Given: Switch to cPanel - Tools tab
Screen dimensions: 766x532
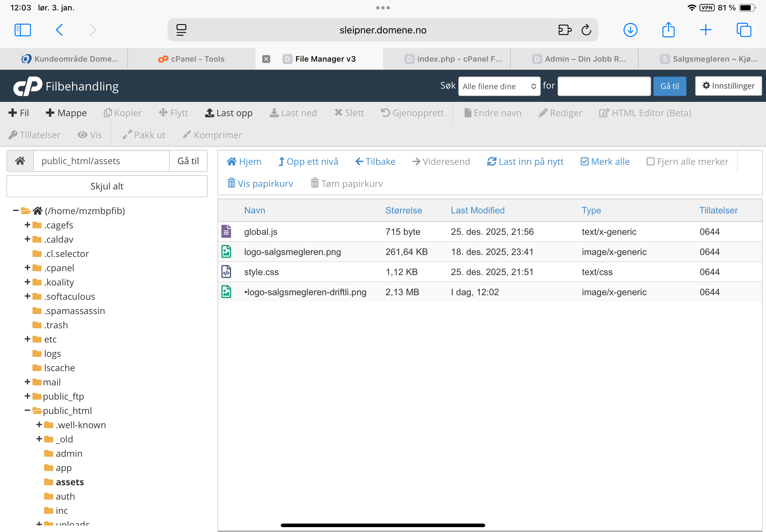Looking at the screenshot, I should pyautogui.click(x=191, y=59).
